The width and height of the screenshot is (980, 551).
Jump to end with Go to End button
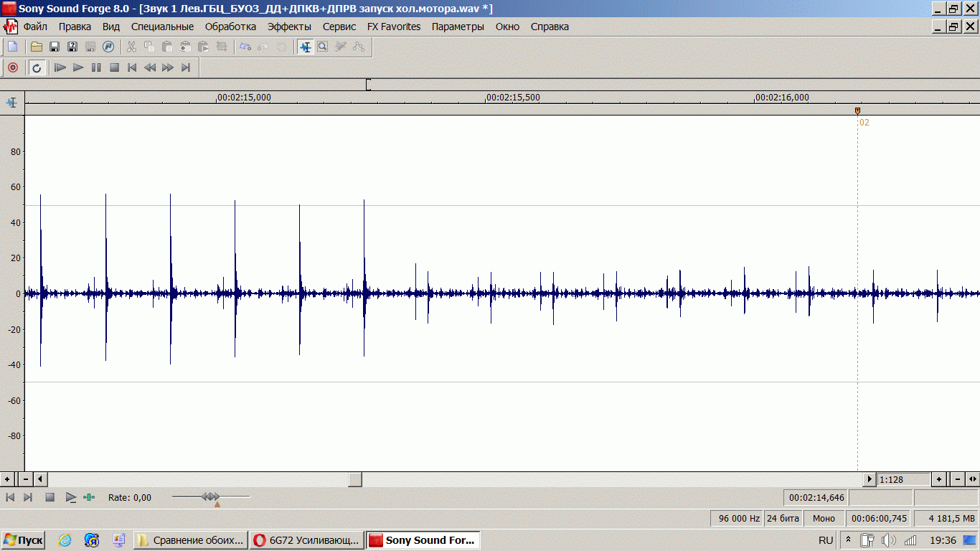pos(186,67)
